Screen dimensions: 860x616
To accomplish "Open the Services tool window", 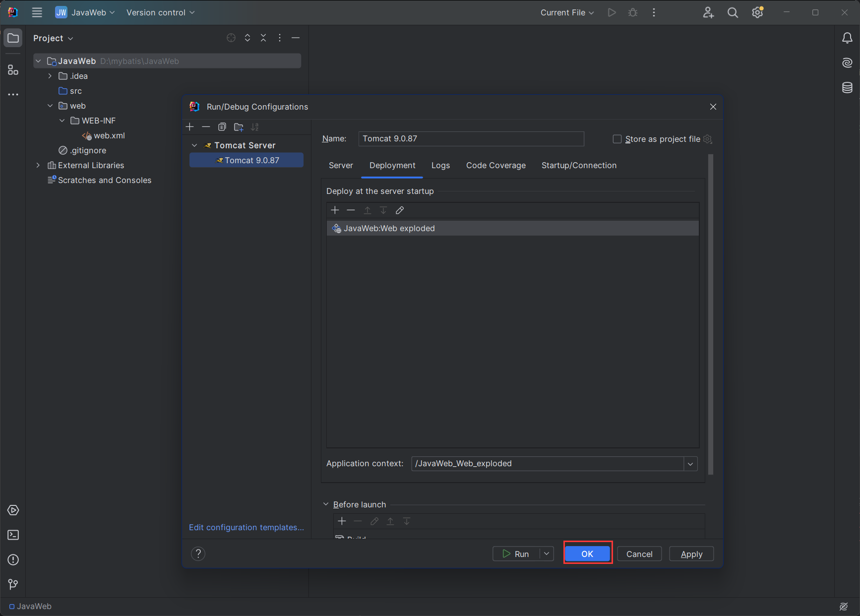I will coord(13,510).
